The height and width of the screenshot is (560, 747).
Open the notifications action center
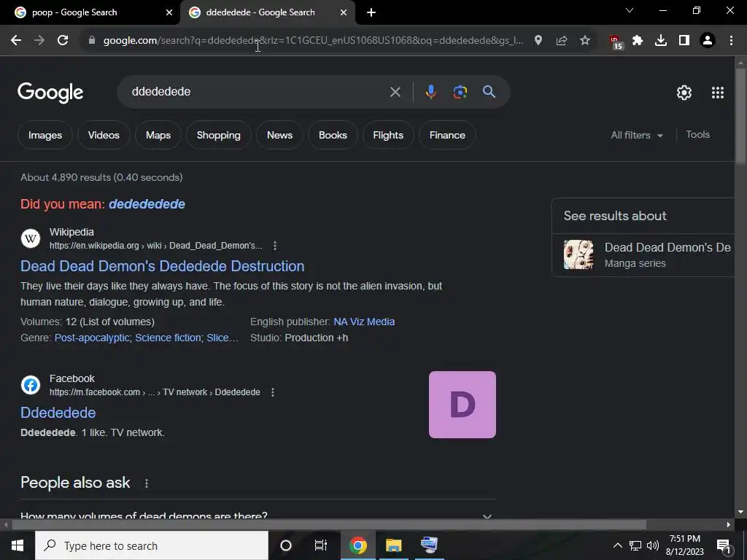[x=724, y=546]
